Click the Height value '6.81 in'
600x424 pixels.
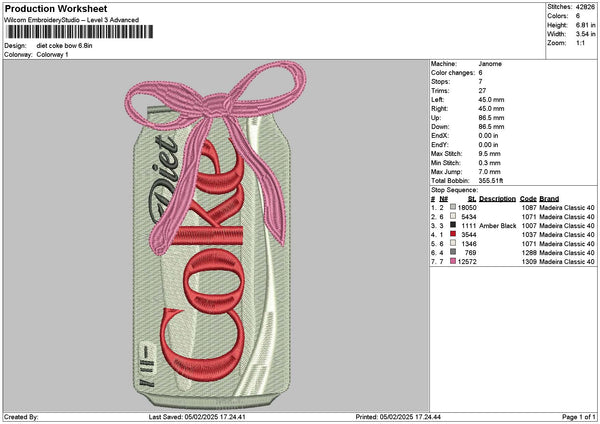coord(585,25)
